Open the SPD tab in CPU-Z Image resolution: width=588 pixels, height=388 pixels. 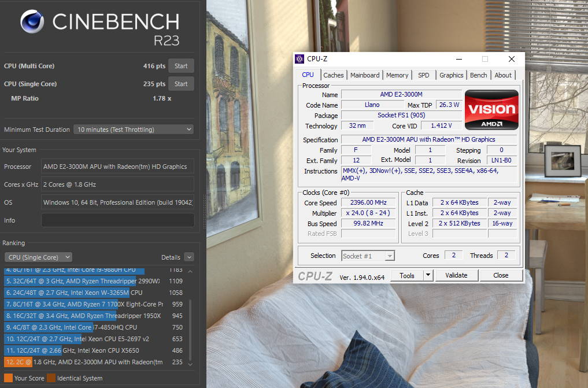point(424,75)
